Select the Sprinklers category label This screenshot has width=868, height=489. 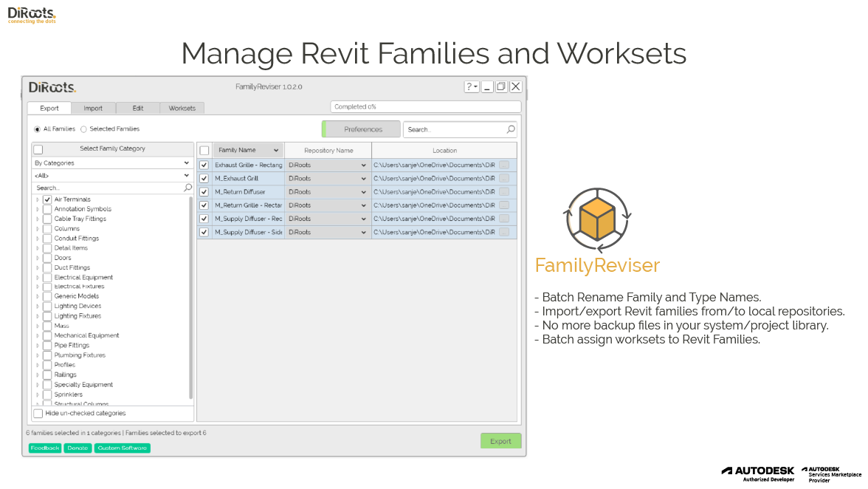68,395
